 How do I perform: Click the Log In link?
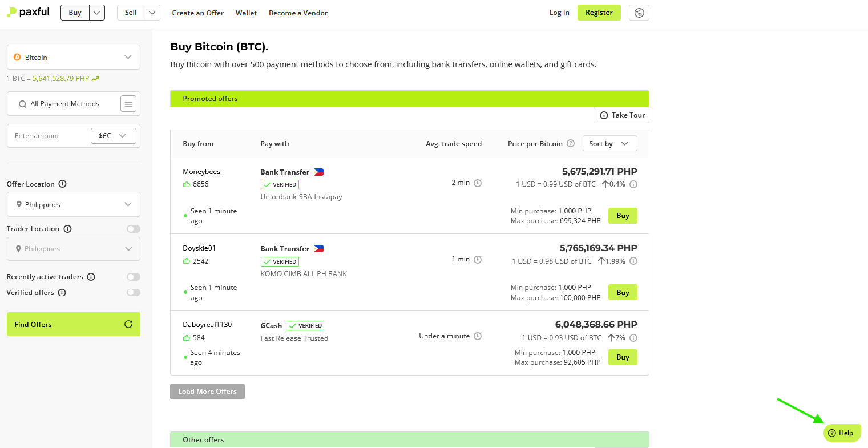pyautogui.click(x=559, y=13)
